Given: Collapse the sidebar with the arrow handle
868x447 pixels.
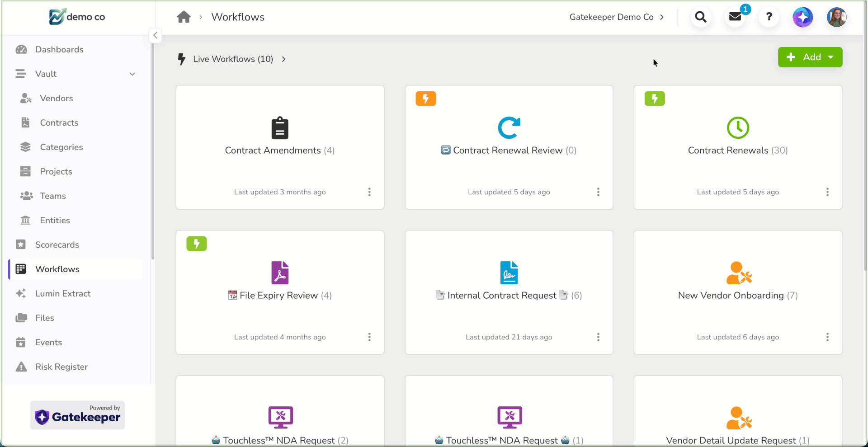Looking at the screenshot, I should point(155,35).
